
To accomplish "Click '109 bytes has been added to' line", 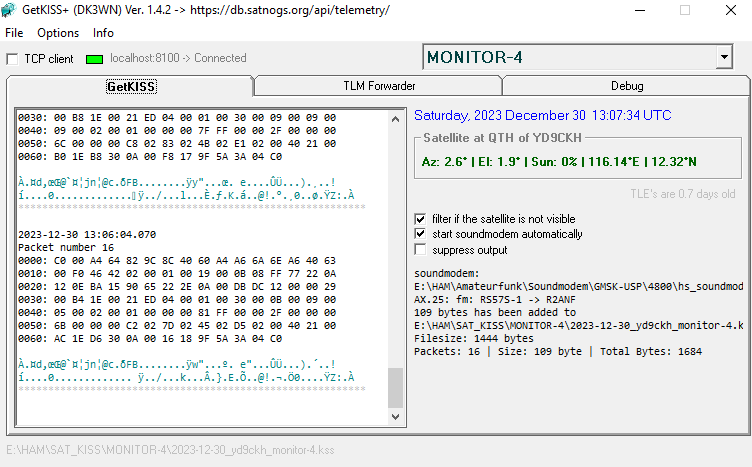I will [x=495, y=312].
